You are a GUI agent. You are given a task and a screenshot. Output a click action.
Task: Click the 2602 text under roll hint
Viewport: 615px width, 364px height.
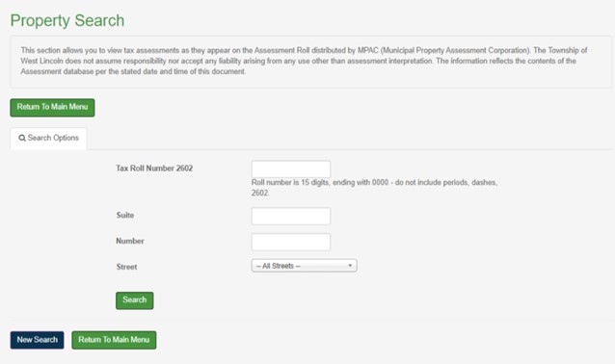pos(260,194)
